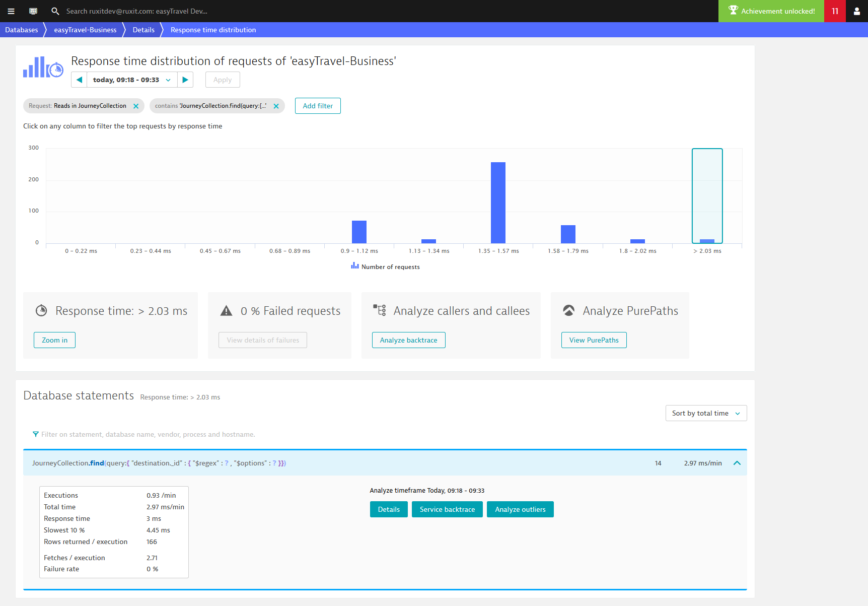The image size is (868, 606).
Task: Click the failed requests warning triangle icon
Action: [227, 311]
